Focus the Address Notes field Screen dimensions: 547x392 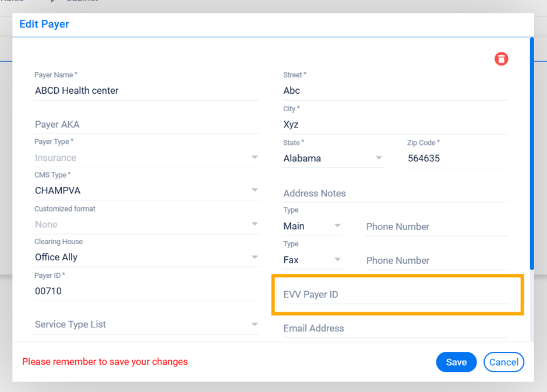pos(395,193)
